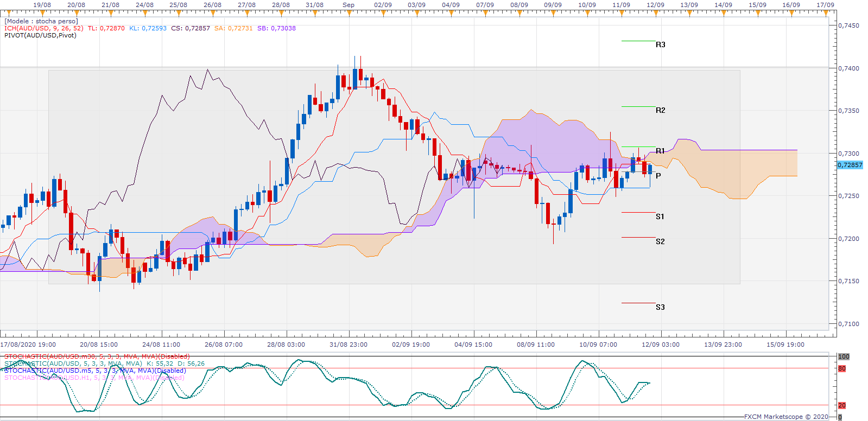Image resolution: width=868 pixels, height=421 pixels.
Task: Click the Modele stocha perso template label
Action: click(x=41, y=21)
